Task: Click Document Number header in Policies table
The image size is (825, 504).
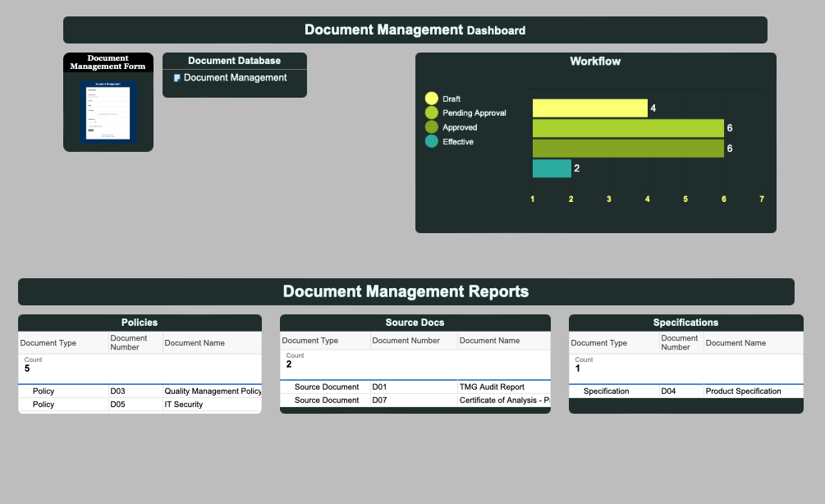Action: [129, 343]
